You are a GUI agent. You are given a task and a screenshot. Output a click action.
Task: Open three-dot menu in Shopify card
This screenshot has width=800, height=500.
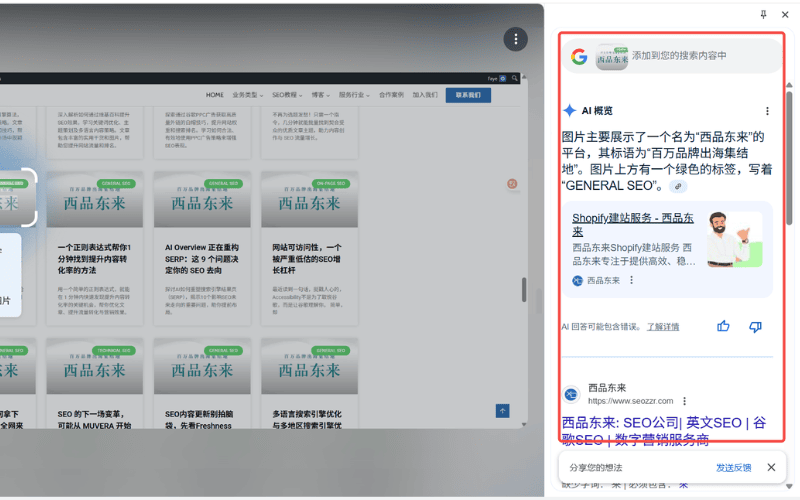(x=631, y=280)
